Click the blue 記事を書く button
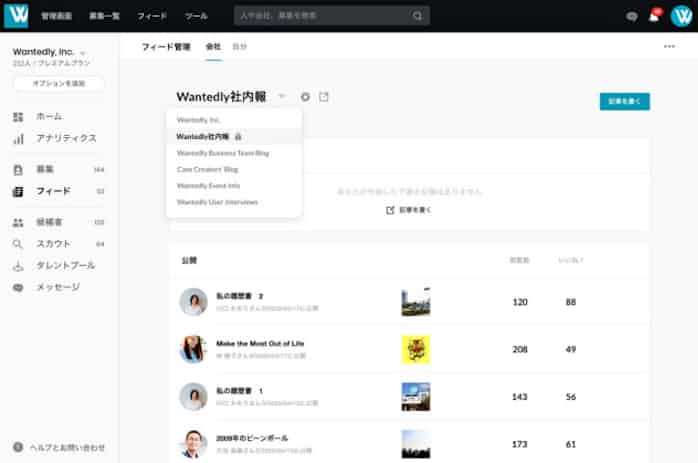 pyautogui.click(x=624, y=101)
